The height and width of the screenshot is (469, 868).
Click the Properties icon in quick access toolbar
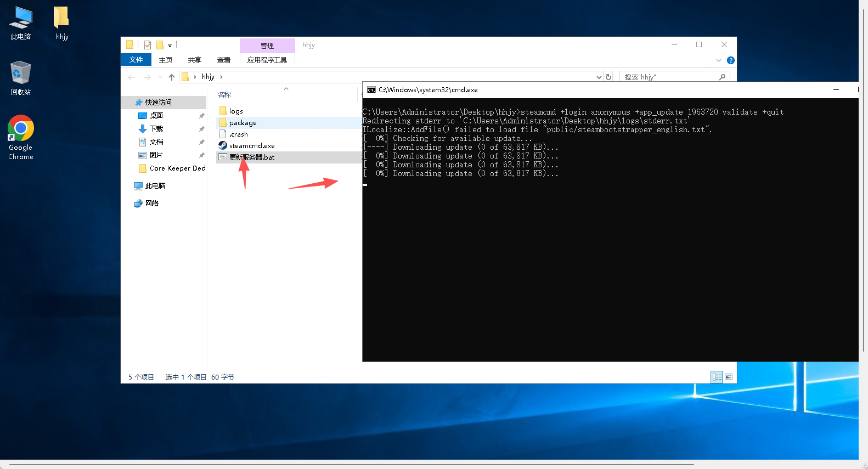coord(148,45)
